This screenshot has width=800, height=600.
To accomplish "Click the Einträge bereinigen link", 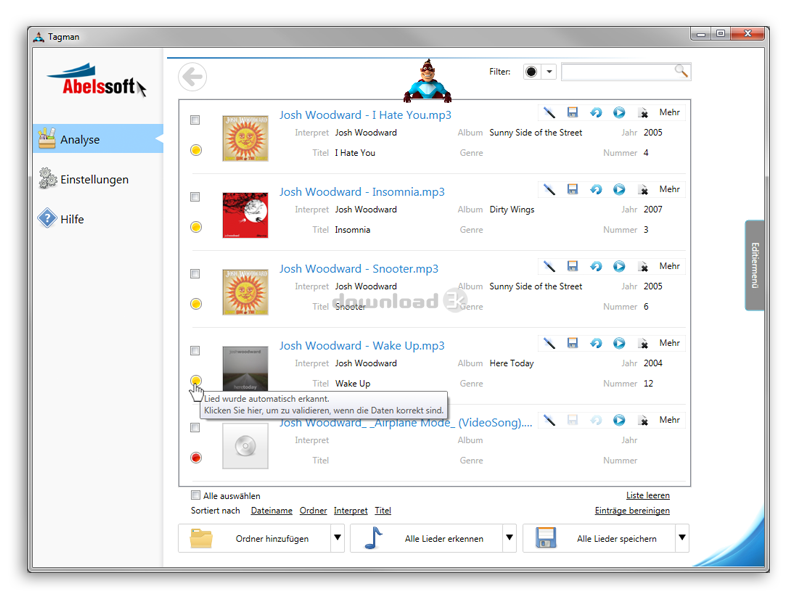I will pos(632,511).
